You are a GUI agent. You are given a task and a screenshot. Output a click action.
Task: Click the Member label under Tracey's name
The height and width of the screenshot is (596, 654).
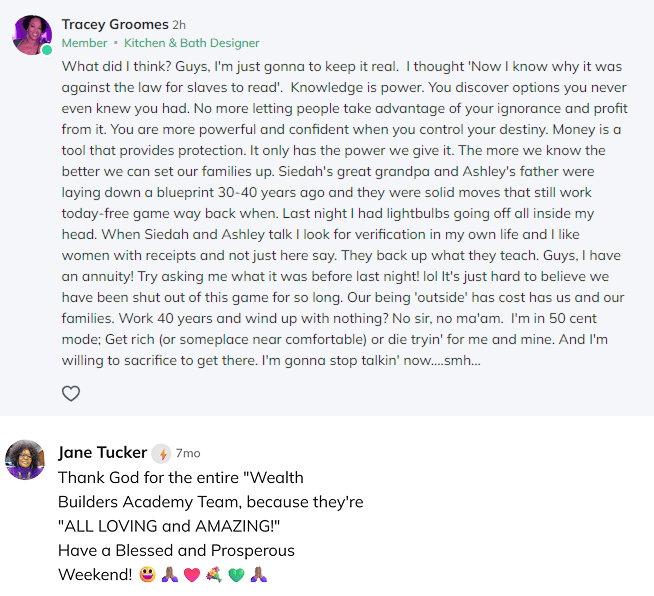tap(84, 43)
